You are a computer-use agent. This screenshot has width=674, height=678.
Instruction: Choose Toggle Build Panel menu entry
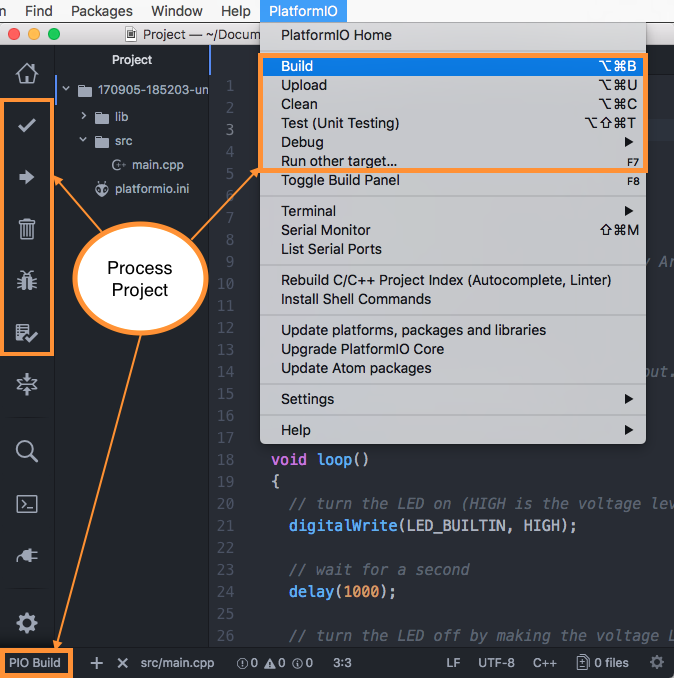pos(340,180)
